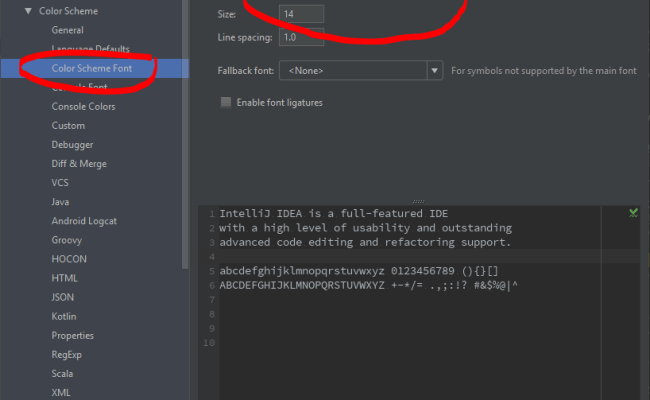Image resolution: width=650 pixels, height=400 pixels.
Task: Click the font Size input field
Action: [x=301, y=14]
